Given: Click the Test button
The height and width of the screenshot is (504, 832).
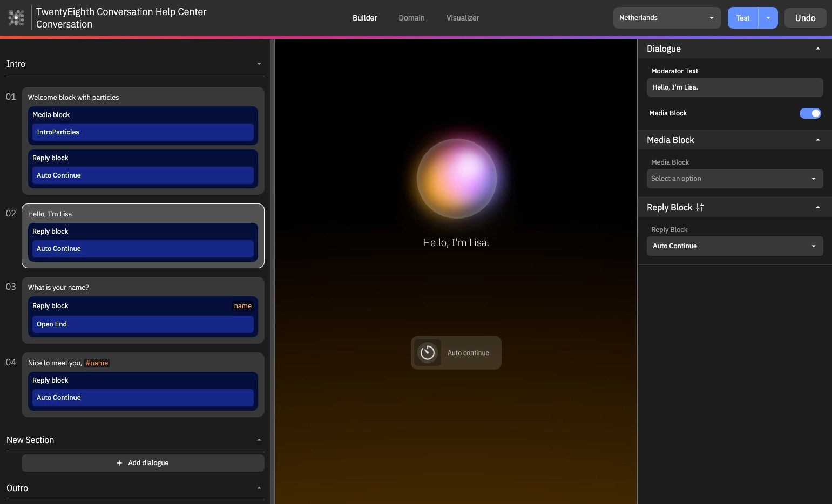Looking at the screenshot, I should 743,18.
